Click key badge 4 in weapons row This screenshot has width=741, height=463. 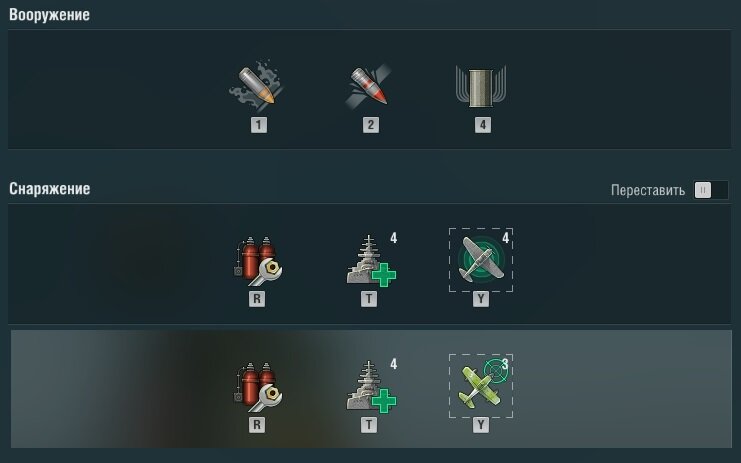tap(483, 125)
